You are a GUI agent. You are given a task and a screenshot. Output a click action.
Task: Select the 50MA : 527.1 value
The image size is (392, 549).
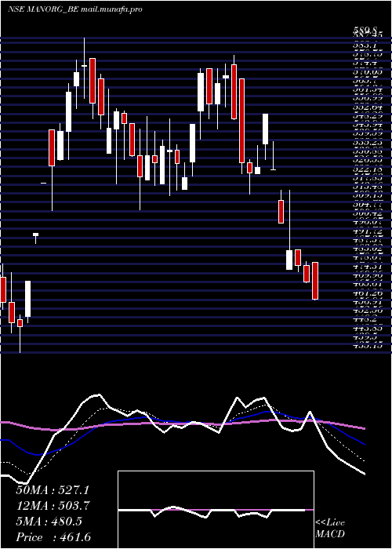(53, 490)
